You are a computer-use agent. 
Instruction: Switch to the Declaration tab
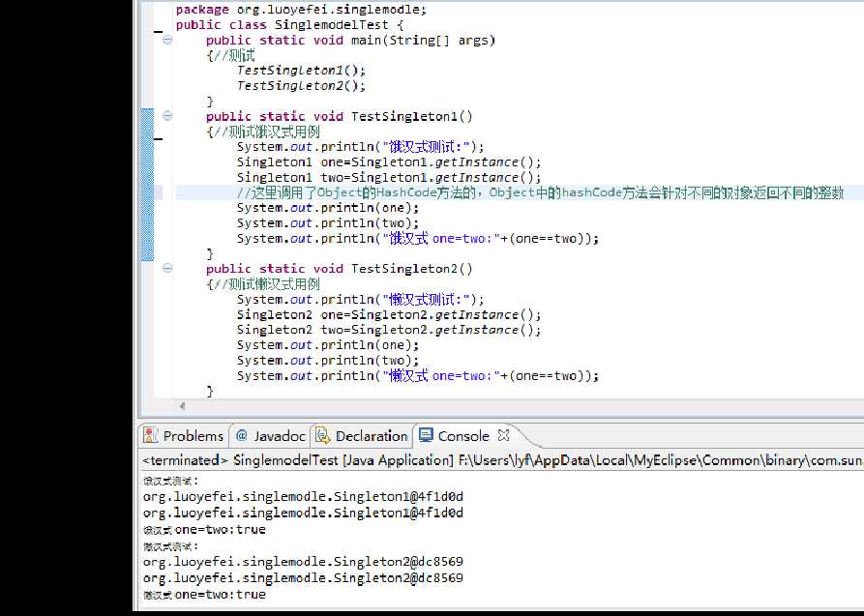point(362,436)
